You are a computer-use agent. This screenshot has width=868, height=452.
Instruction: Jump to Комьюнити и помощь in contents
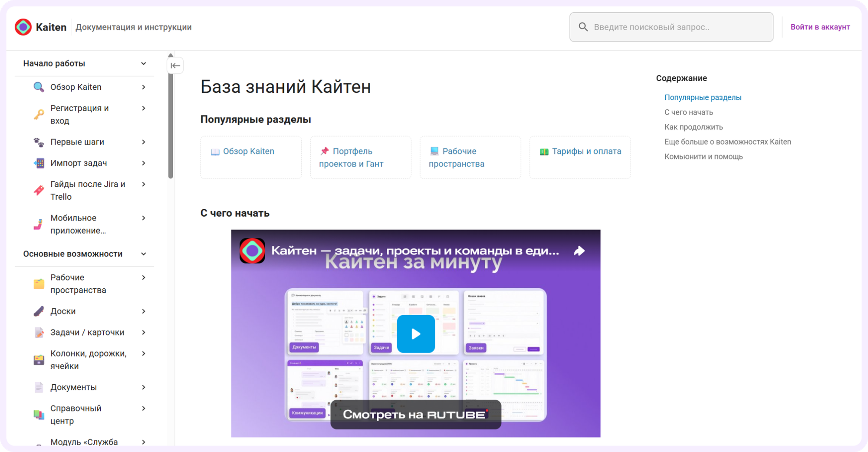click(x=704, y=157)
